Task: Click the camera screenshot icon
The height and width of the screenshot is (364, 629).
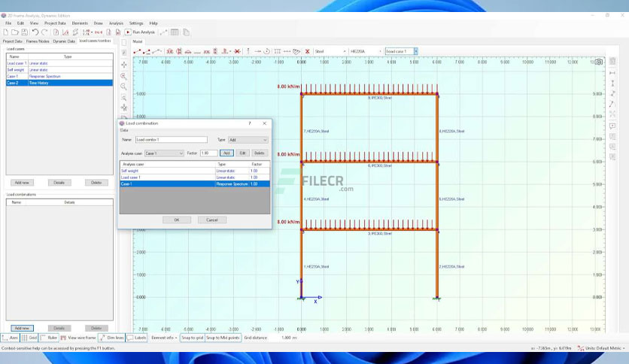Action: pos(598,62)
